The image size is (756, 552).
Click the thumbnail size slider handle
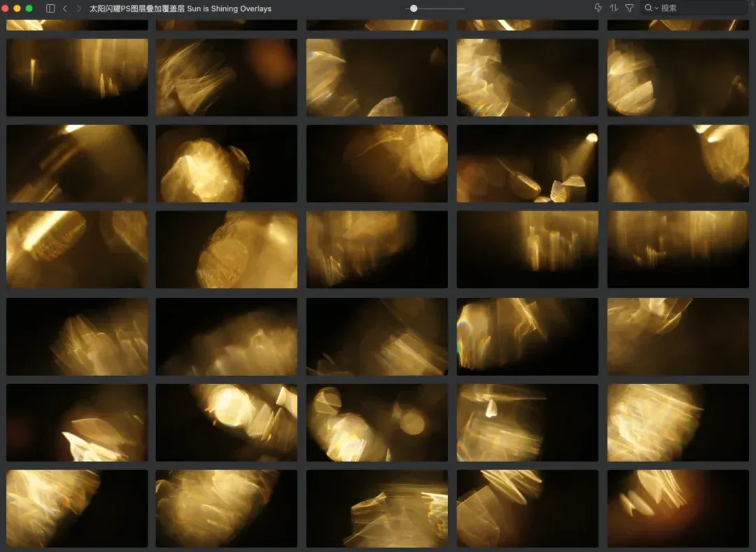coord(414,8)
